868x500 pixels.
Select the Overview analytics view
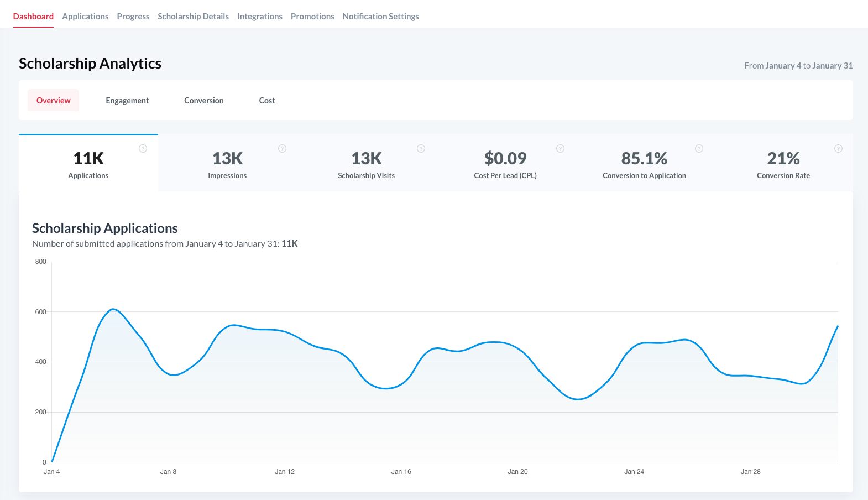pyautogui.click(x=54, y=100)
